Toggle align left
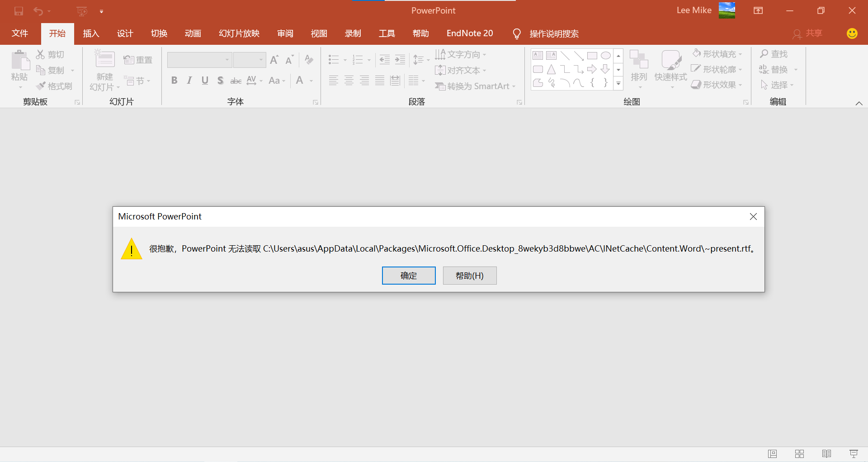 [334, 81]
